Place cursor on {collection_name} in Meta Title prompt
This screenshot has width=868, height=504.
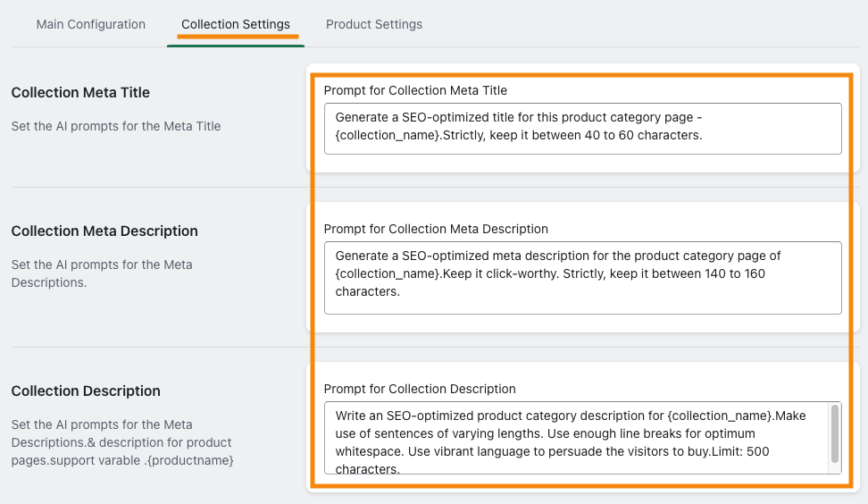pos(388,135)
